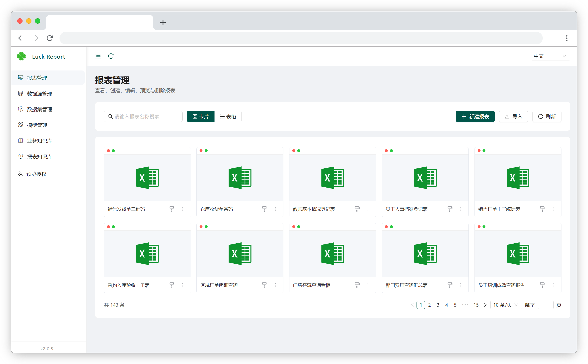The width and height of the screenshot is (588, 364).
Task: Click 导入 import button
Action: click(x=513, y=116)
